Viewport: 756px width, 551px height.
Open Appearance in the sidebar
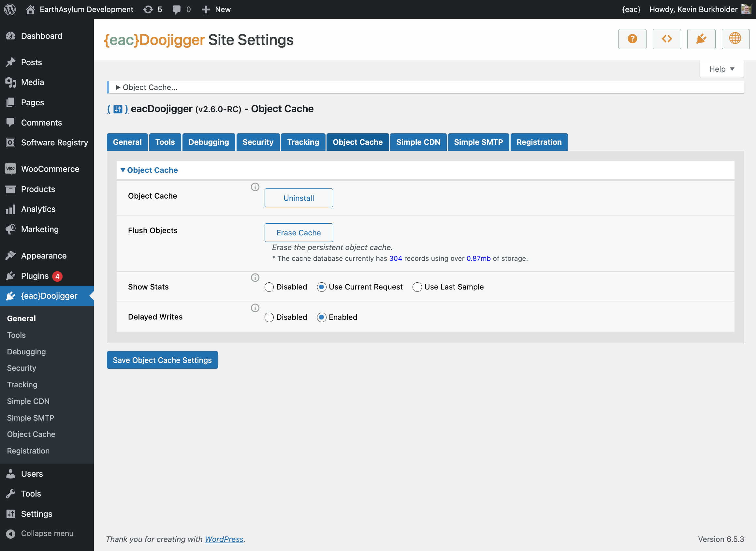[47, 256]
